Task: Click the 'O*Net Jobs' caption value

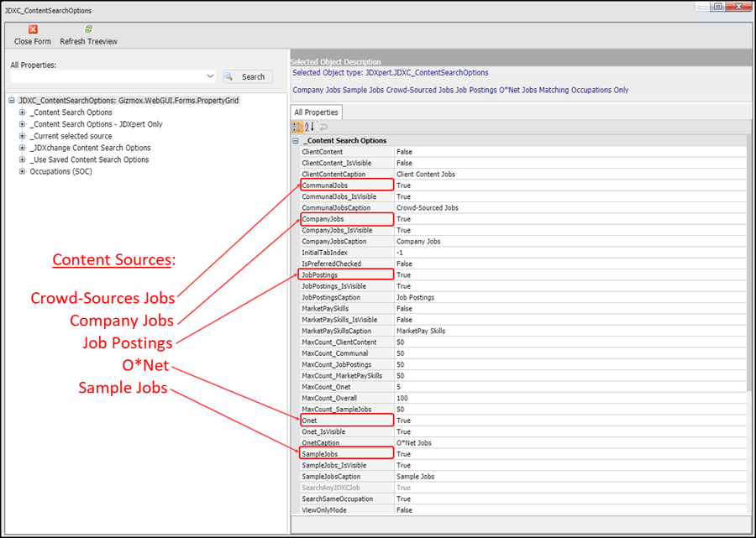Action: pos(413,443)
